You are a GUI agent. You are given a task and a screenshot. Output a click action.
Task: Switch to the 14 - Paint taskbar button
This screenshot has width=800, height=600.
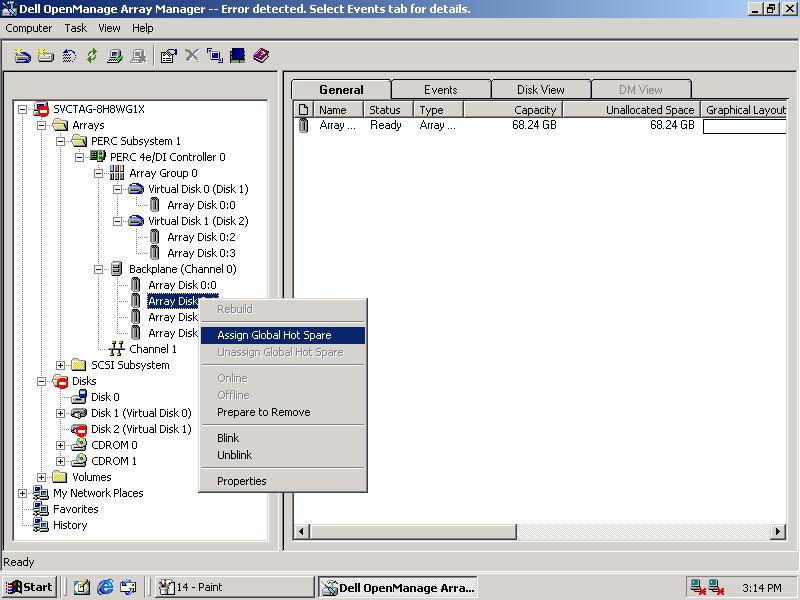234,587
